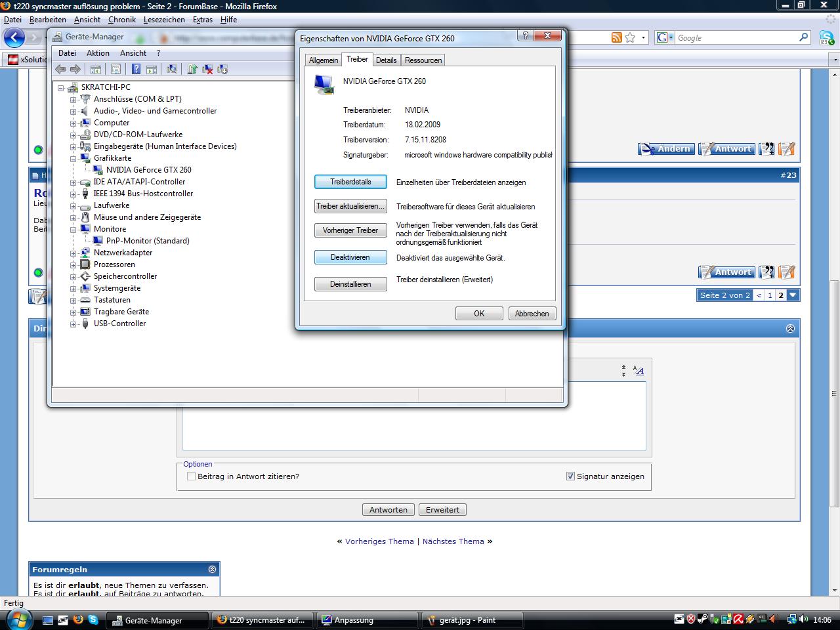Click the Google search input field
Image resolution: width=840 pixels, height=630 pixels.
(x=736, y=38)
